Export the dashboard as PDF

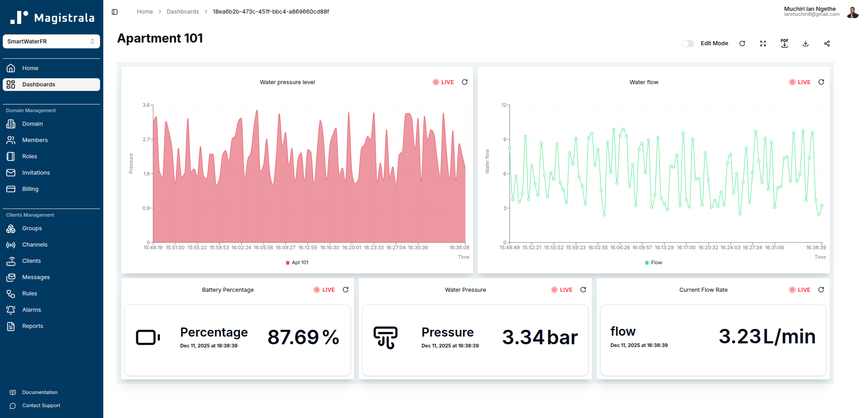pyautogui.click(x=785, y=43)
